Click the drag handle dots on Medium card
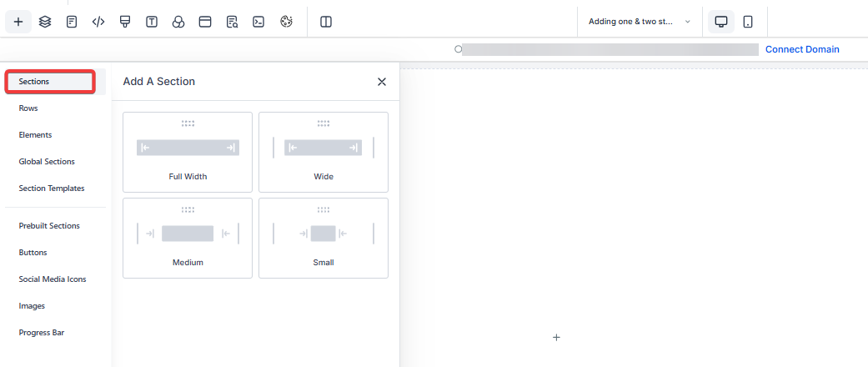868x367 pixels. [x=188, y=210]
